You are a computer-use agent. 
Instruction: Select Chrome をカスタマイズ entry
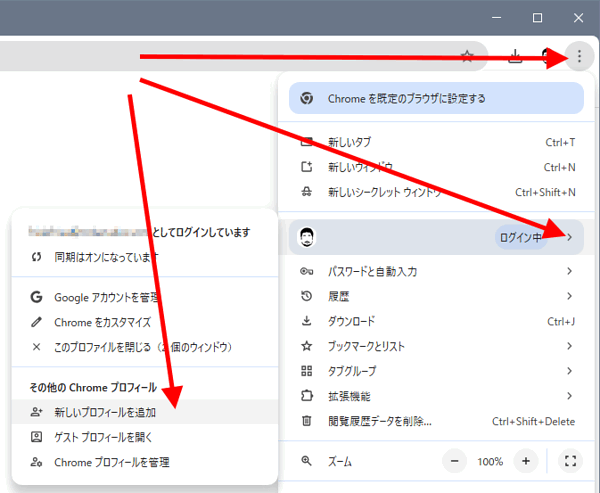(145, 322)
